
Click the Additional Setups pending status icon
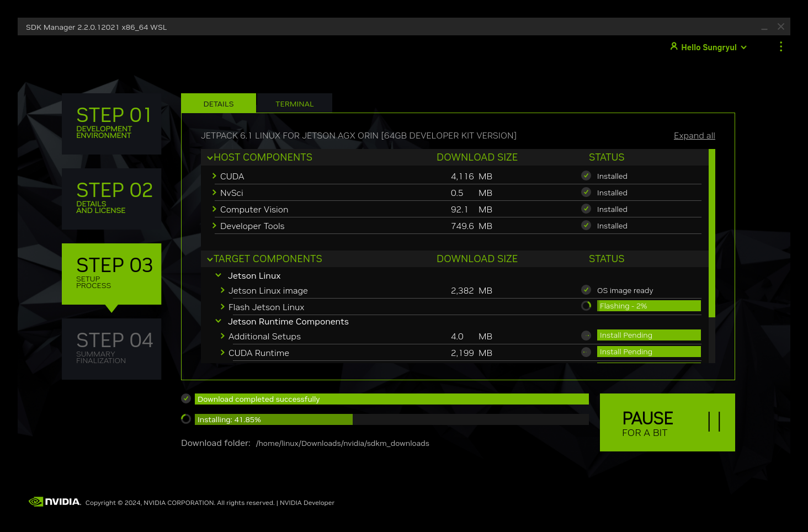coord(586,336)
